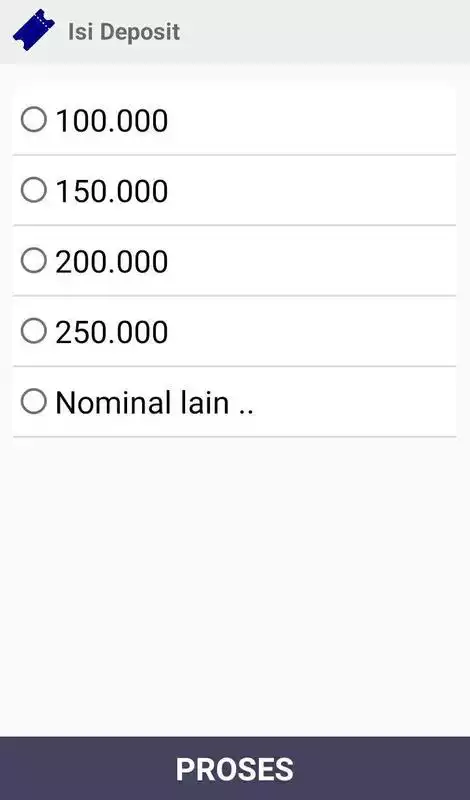This screenshot has height=800, width=470.
Task: Open the Nominal lain .. label for a custom amount
Action: click(x=155, y=403)
